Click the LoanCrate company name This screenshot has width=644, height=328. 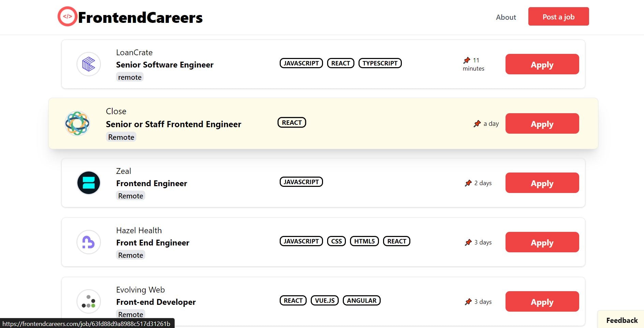[134, 53]
